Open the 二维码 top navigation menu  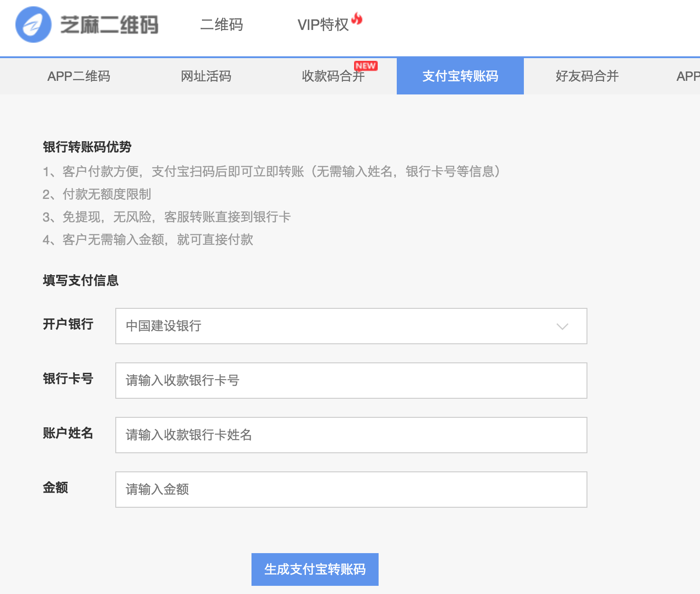[x=222, y=25]
